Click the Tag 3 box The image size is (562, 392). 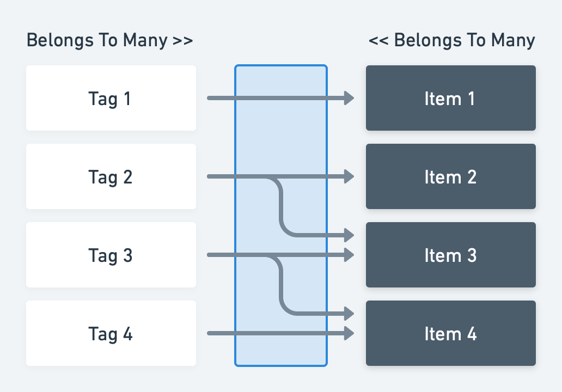point(111,255)
